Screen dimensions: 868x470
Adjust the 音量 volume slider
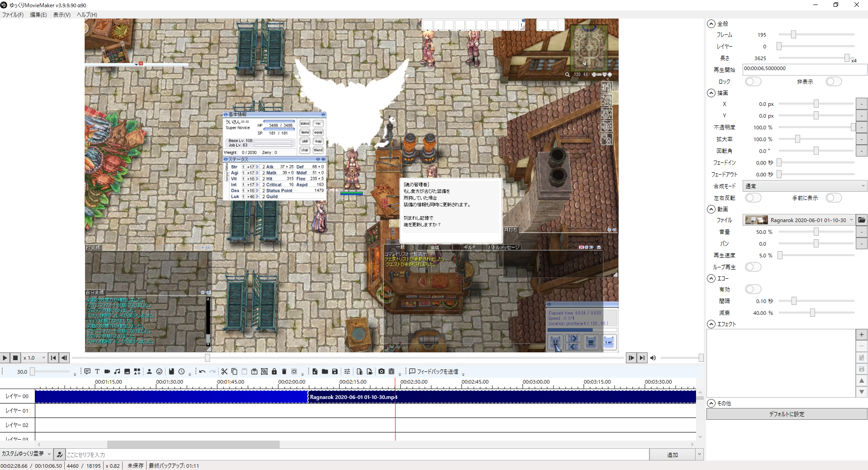tap(816, 232)
